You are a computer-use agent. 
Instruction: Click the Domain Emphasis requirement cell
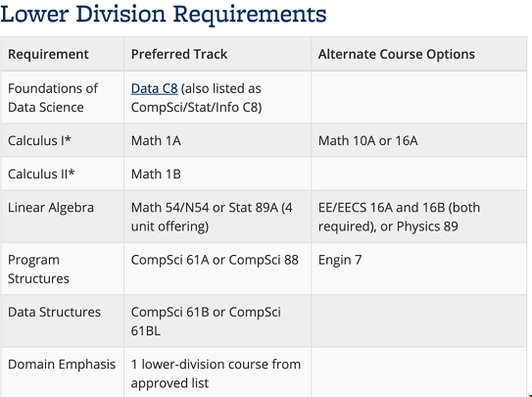point(63,372)
